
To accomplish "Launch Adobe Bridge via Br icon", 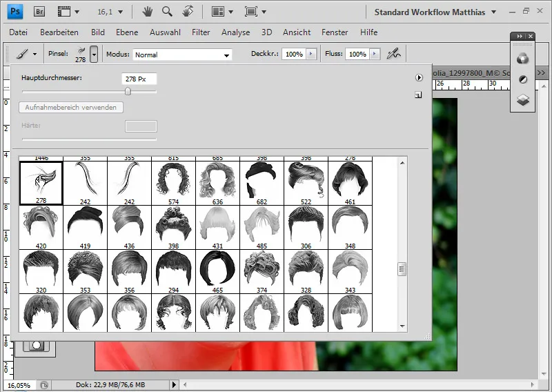I will point(39,12).
